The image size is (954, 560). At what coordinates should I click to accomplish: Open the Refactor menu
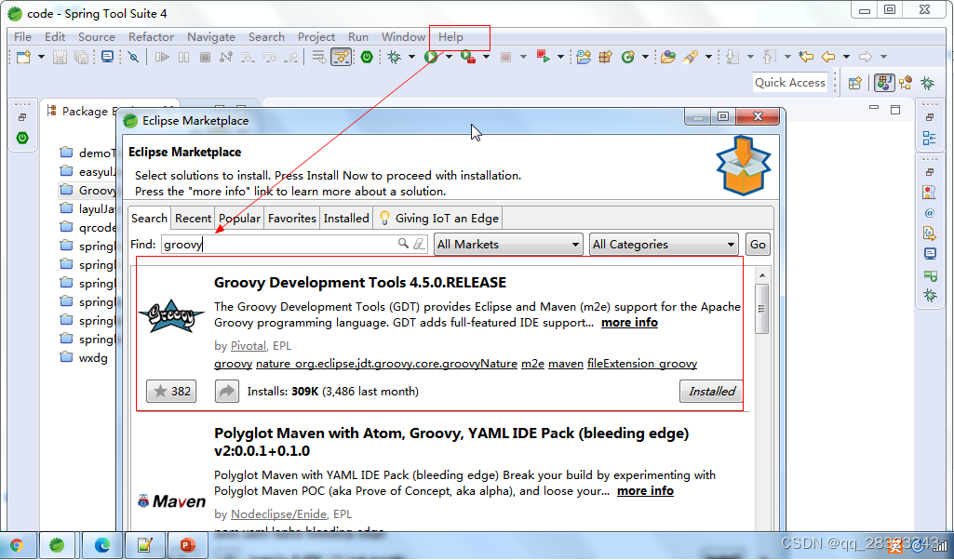coord(151,37)
